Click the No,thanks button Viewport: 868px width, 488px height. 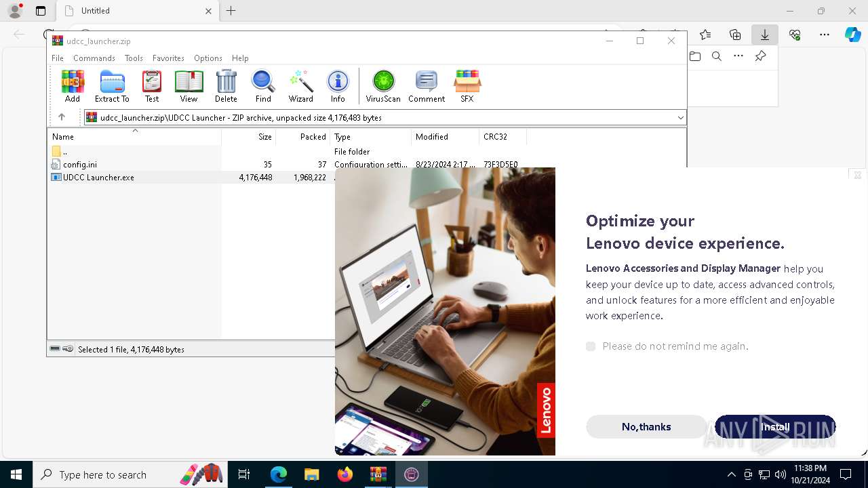(646, 427)
